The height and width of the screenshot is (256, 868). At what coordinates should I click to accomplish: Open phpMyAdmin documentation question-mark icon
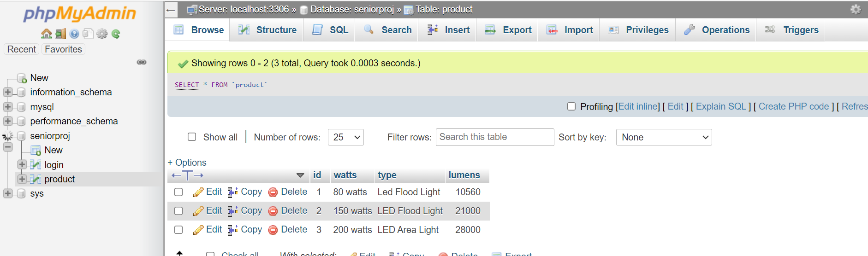pyautogui.click(x=74, y=34)
